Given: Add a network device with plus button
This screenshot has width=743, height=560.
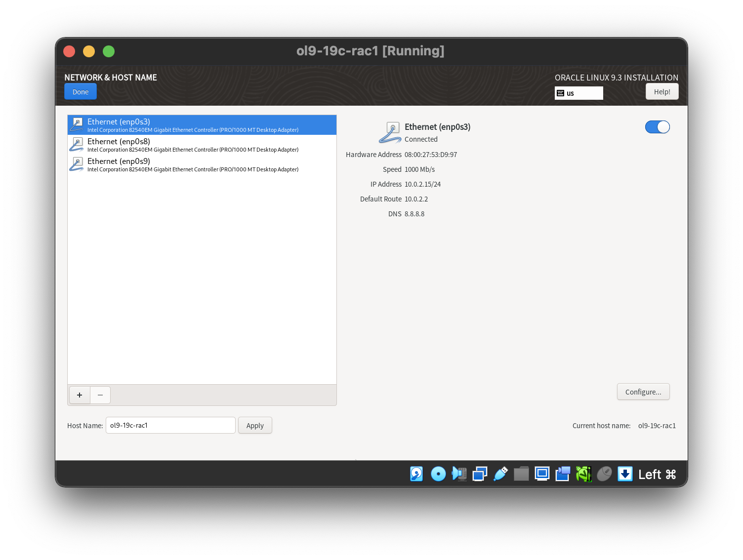Looking at the screenshot, I should pos(80,395).
